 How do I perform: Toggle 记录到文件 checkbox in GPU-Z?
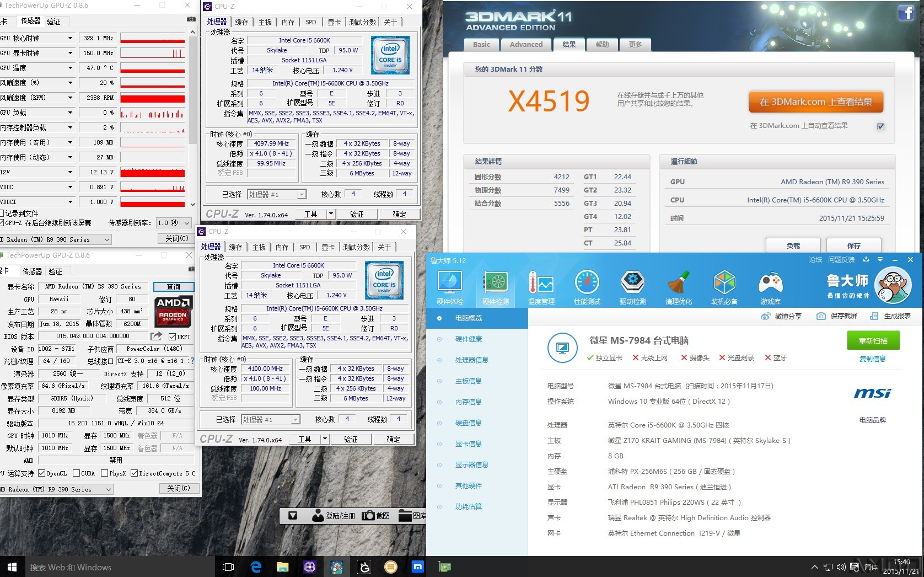tap(2, 213)
